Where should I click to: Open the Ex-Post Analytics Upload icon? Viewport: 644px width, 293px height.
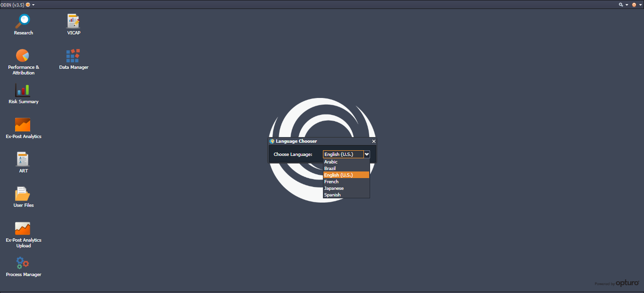23,228
